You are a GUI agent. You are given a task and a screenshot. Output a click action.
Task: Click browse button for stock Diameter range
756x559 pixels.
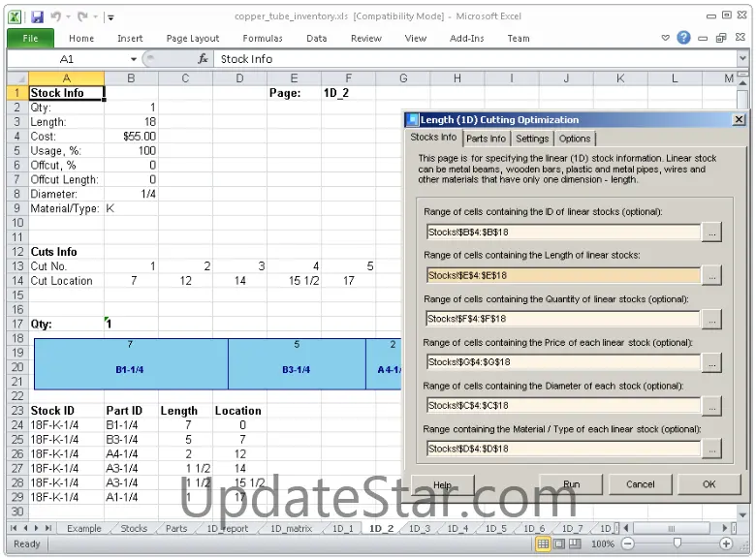tap(711, 406)
